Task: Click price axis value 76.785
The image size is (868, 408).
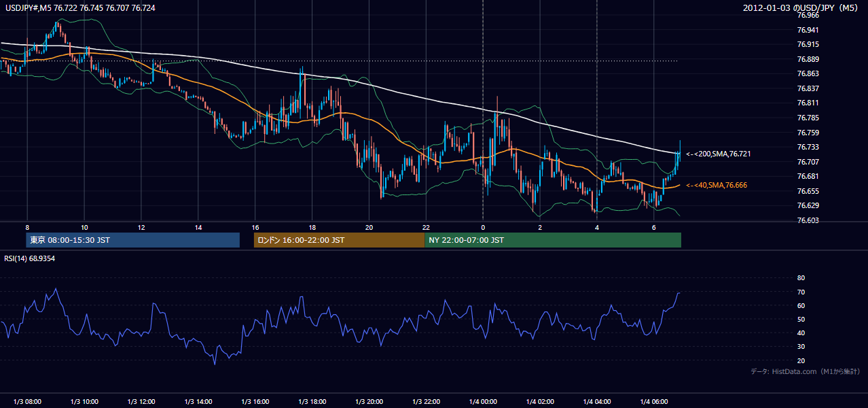Action: point(808,118)
